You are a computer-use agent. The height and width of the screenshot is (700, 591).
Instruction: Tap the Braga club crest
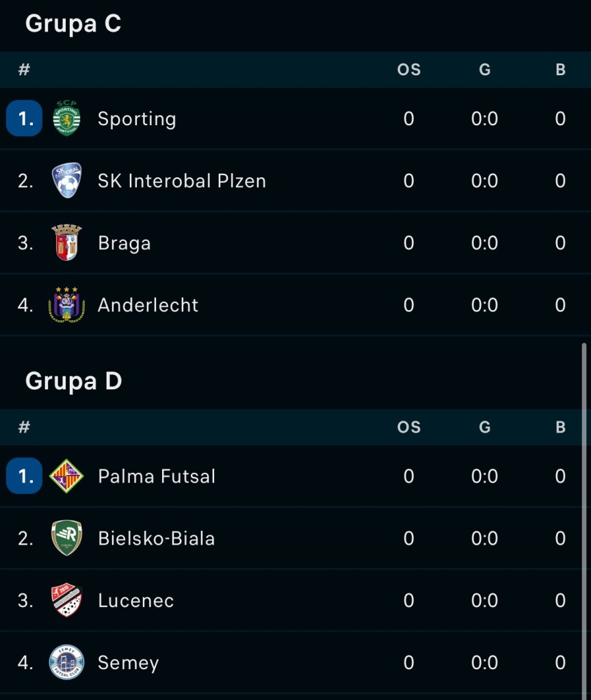pos(66,243)
